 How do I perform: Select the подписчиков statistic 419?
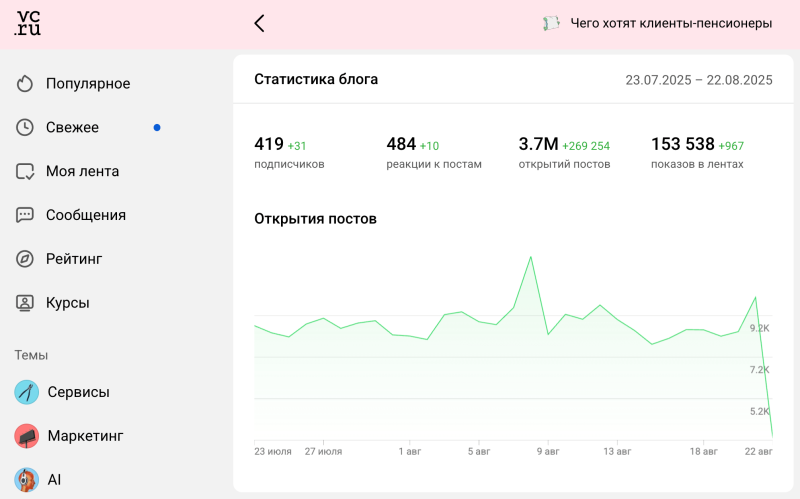click(269, 145)
